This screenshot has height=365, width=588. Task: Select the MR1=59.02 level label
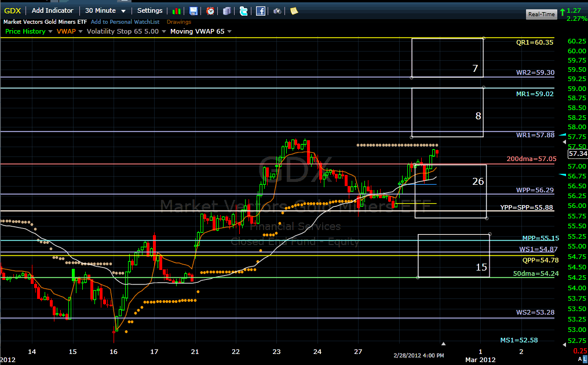pos(535,94)
